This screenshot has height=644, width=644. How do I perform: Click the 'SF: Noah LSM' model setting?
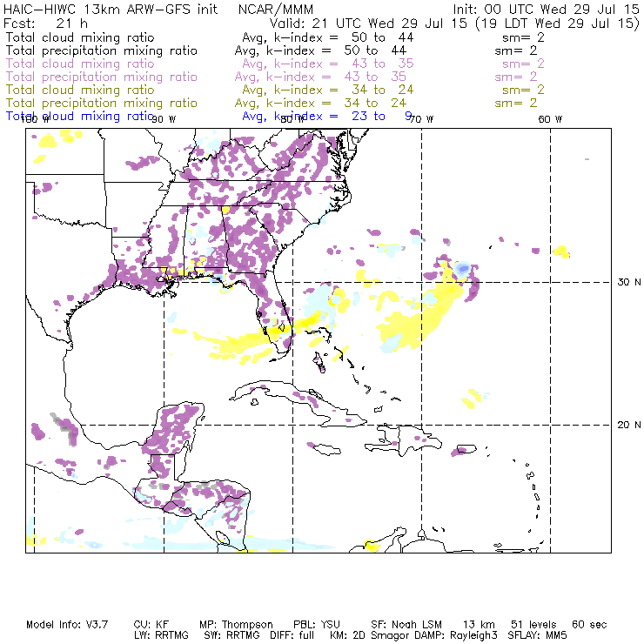pyautogui.click(x=406, y=625)
